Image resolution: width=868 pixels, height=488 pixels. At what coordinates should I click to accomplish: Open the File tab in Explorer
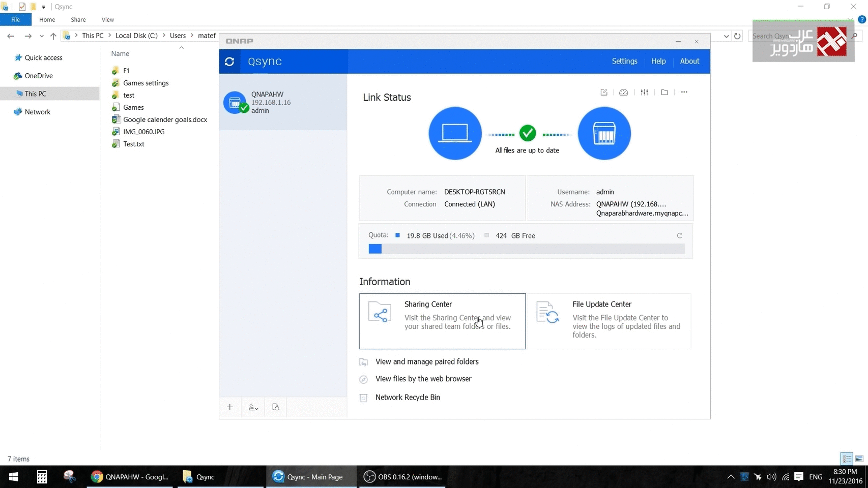(x=16, y=20)
